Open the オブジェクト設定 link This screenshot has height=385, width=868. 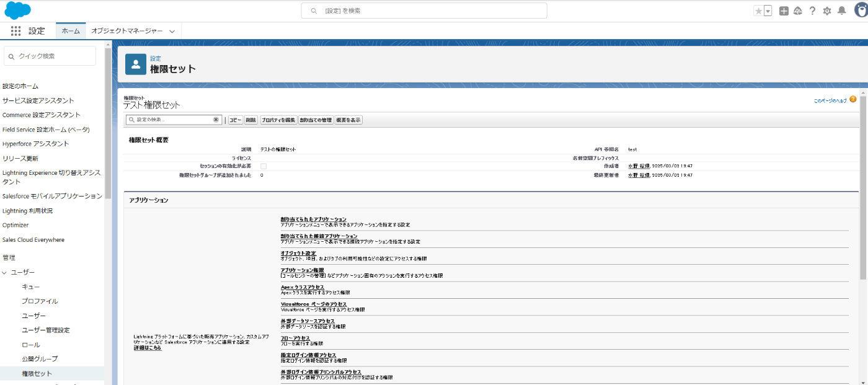(x=298, y=253)
